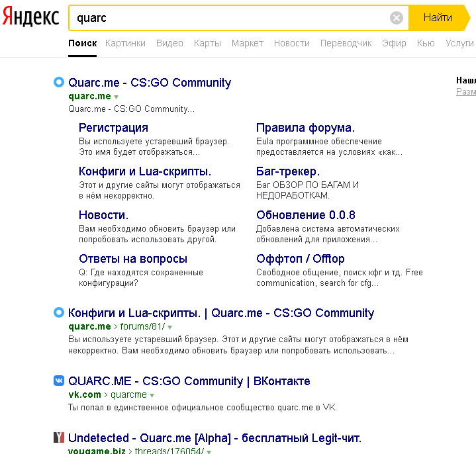Click quarc.me domain in second result url
Image resolution: width=476 pixels, height=454 pixels.
coord(89,326)
